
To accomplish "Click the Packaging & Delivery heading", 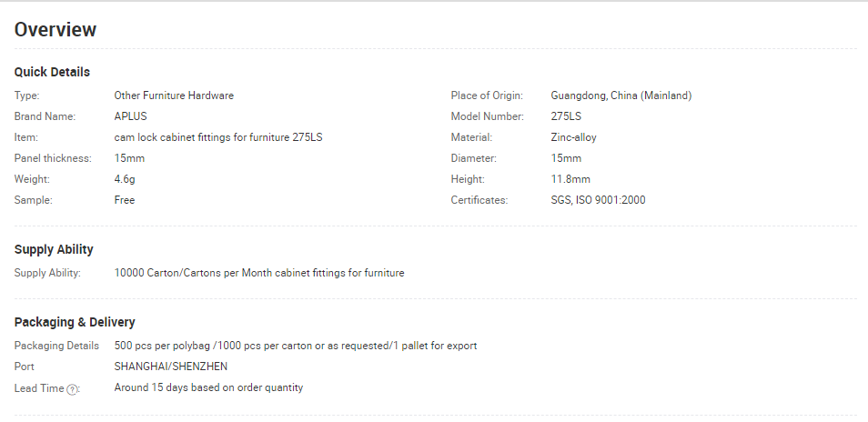I will coord(75,322).
